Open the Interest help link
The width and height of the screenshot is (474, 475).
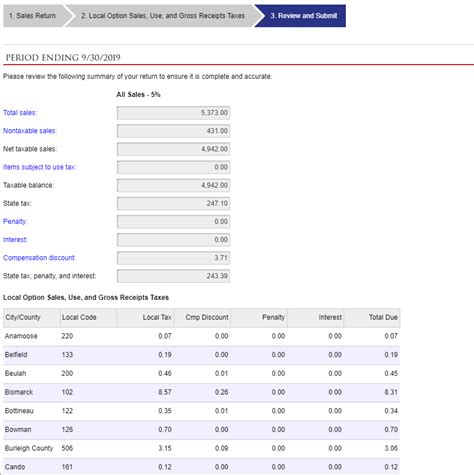click(15, 239)
